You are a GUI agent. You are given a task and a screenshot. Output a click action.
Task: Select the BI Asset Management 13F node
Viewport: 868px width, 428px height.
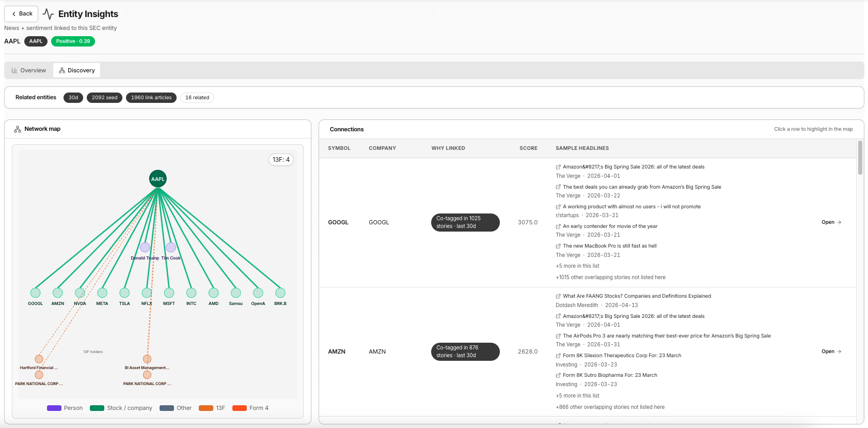click(x=147, y=359)
